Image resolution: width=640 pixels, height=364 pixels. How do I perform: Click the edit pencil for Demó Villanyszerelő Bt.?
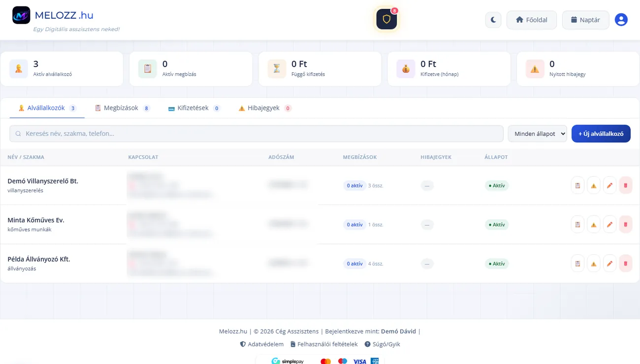click(x=609, y=185)
